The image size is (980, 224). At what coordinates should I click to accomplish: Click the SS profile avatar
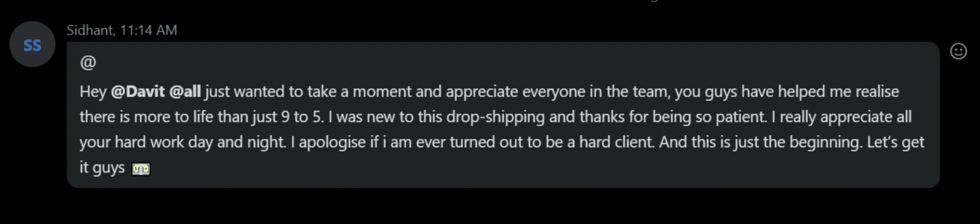[32, 44]
